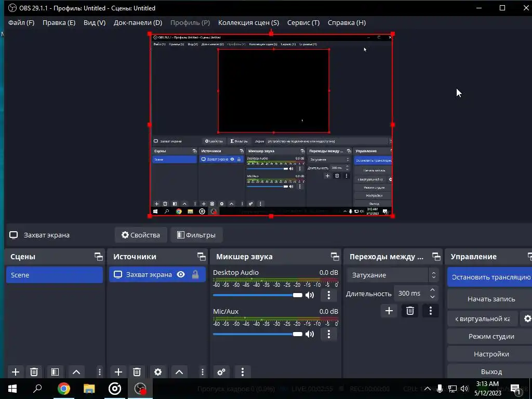
Task: Launch Google Chrome from the taskbar
Action: pos(63,389)
